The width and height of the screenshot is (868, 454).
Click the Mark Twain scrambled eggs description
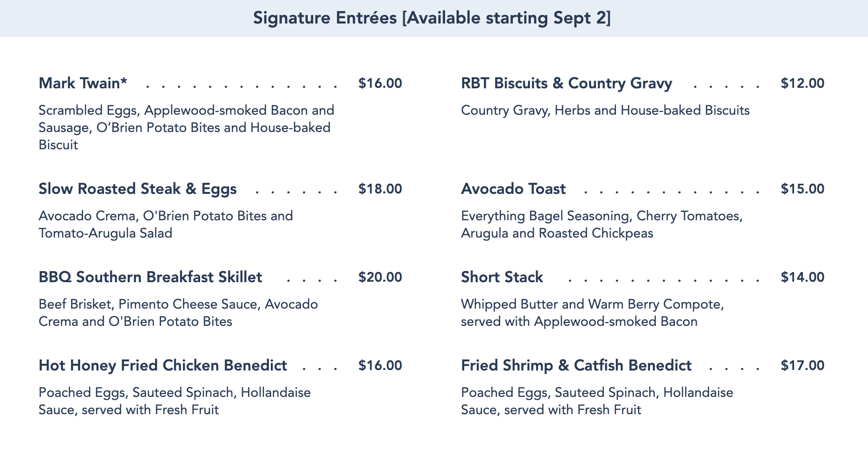[x=186, y=128]
